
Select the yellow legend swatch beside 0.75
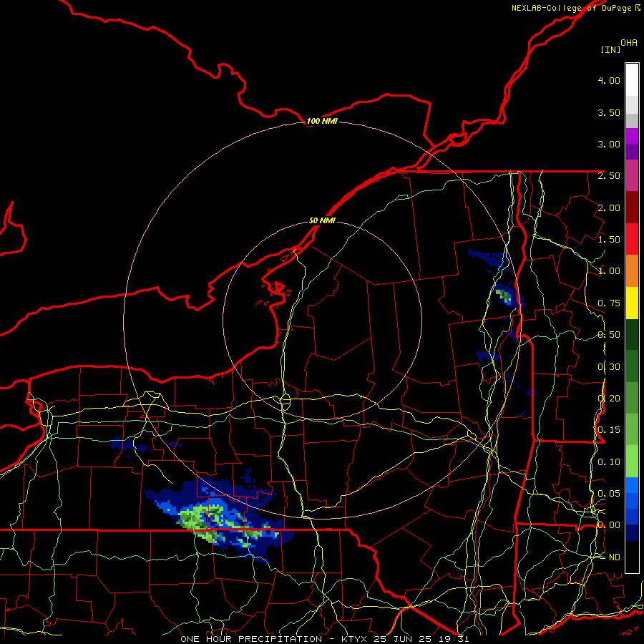coord(632,303)
